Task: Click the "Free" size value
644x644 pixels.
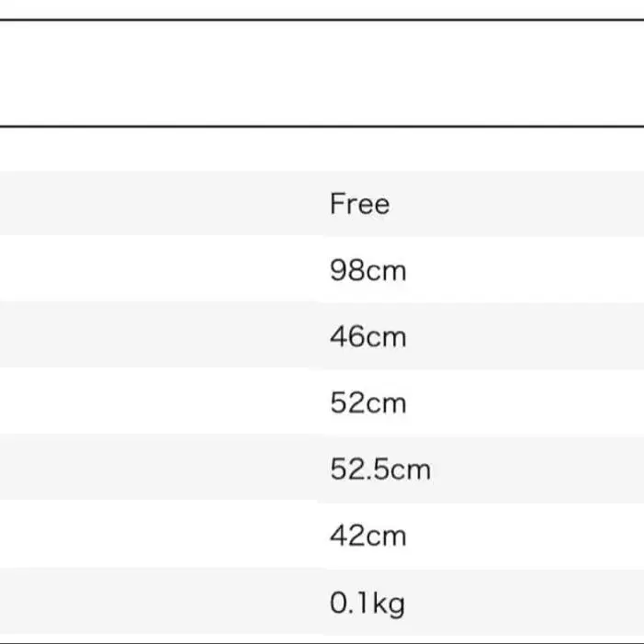Action: coord(359,204)
